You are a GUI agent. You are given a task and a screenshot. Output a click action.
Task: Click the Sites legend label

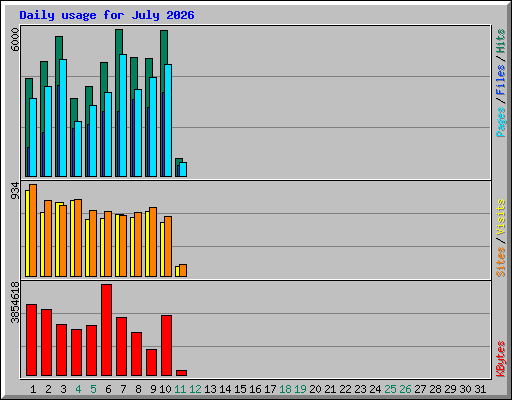tap(500, 262)
